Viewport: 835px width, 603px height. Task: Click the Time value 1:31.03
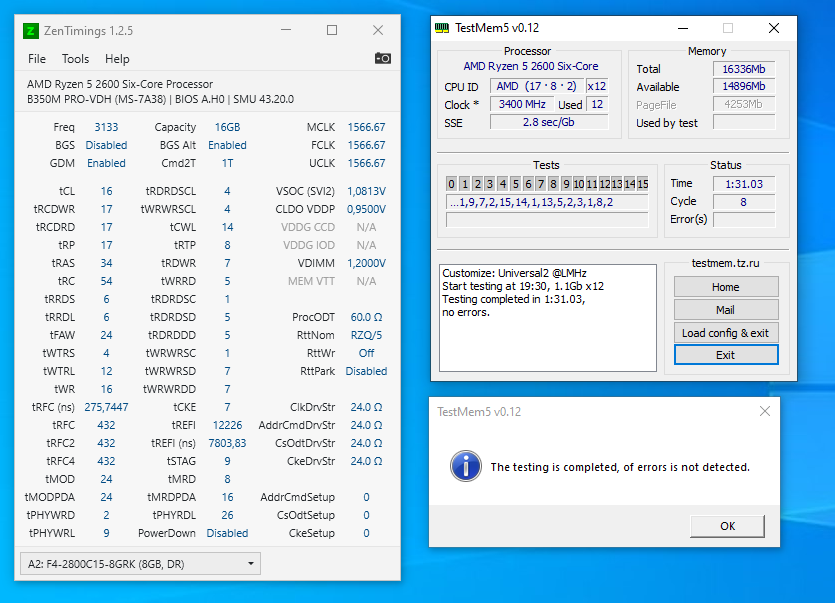744,184
